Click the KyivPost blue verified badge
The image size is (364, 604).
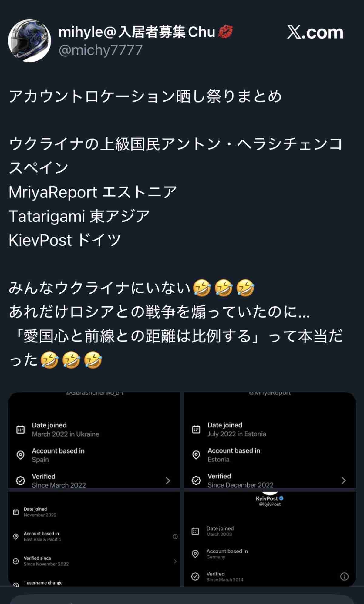(281, 498)
